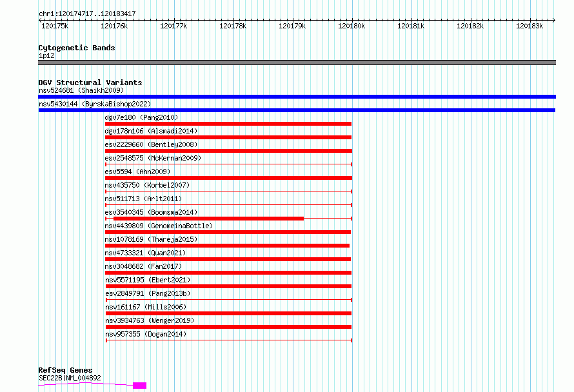
Task: Open the nsv3048682 (Fan2017) variant
Action: tap(143, 266)
